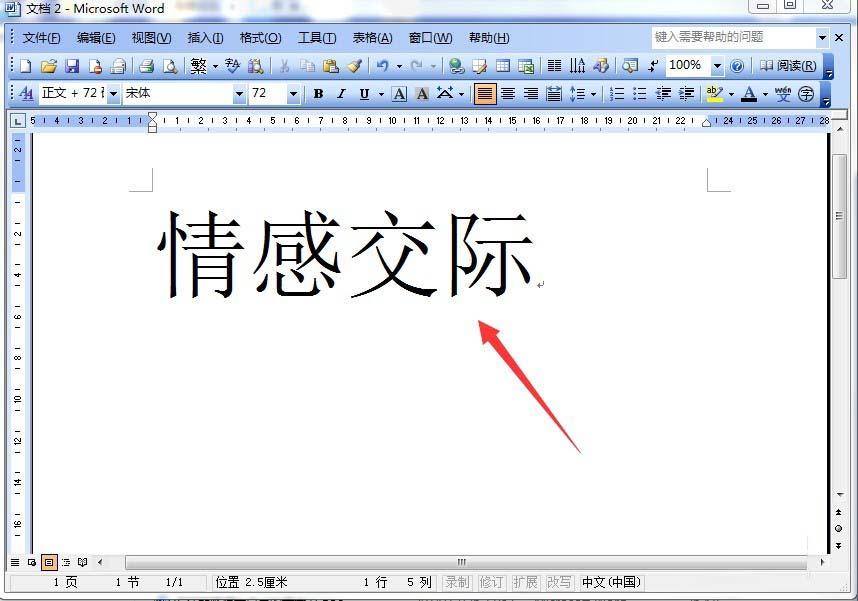This screenshot has width=858, height=601.
Task: Open the 格式 menu
Action: [259, 38]
